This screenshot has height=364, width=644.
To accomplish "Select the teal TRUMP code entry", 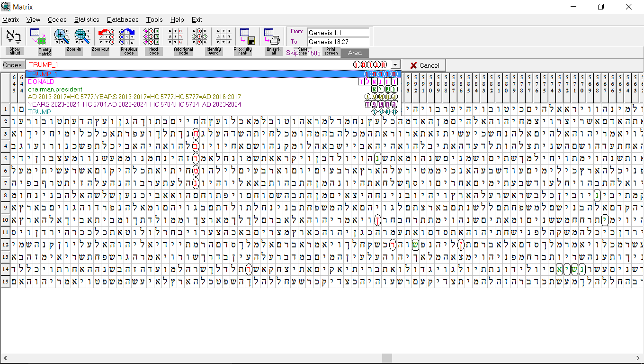I will point(213,112).
